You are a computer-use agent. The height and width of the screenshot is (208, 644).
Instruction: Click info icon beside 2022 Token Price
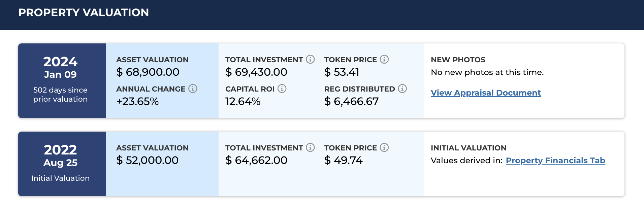384,147
